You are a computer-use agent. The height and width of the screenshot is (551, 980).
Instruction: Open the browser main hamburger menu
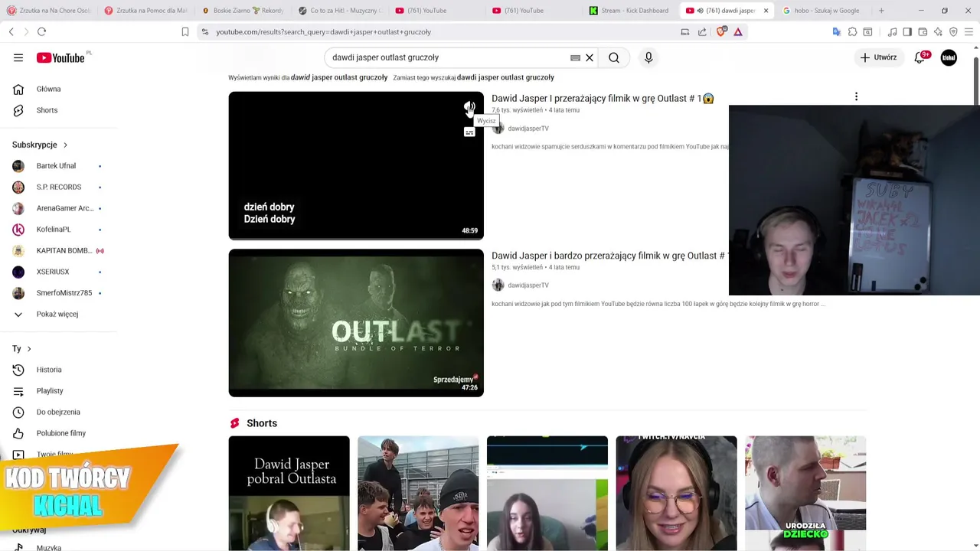click(x=969, y=31)
